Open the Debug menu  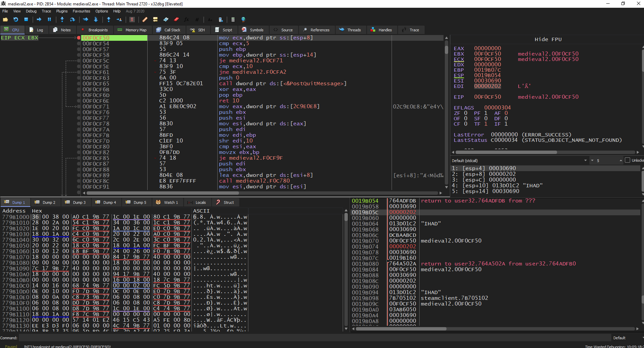coord(31,11)
